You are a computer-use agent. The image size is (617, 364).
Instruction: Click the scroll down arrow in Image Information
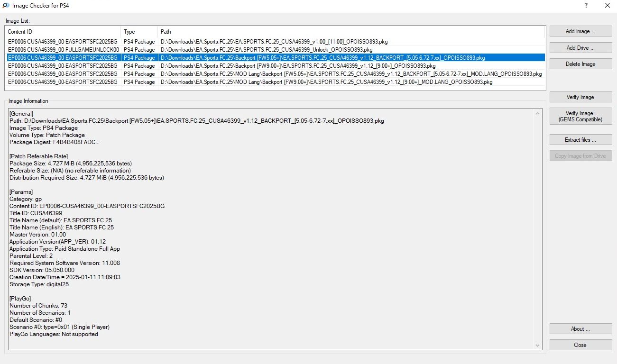538,346
